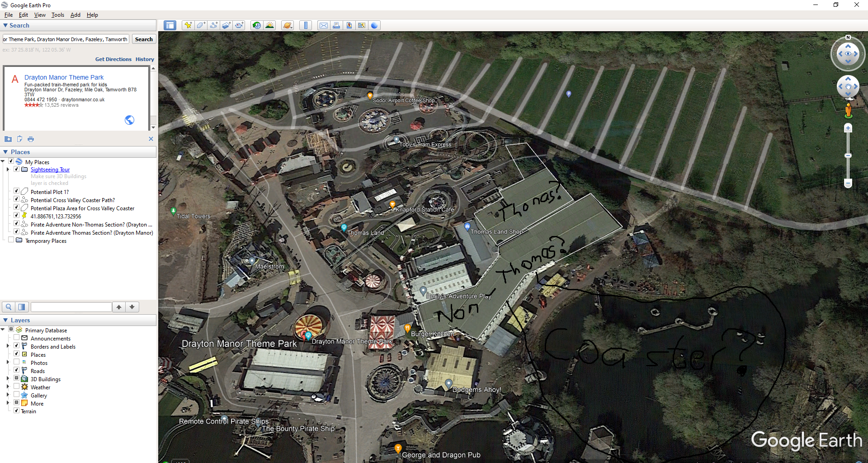Open the Help menu

point(92,15)
